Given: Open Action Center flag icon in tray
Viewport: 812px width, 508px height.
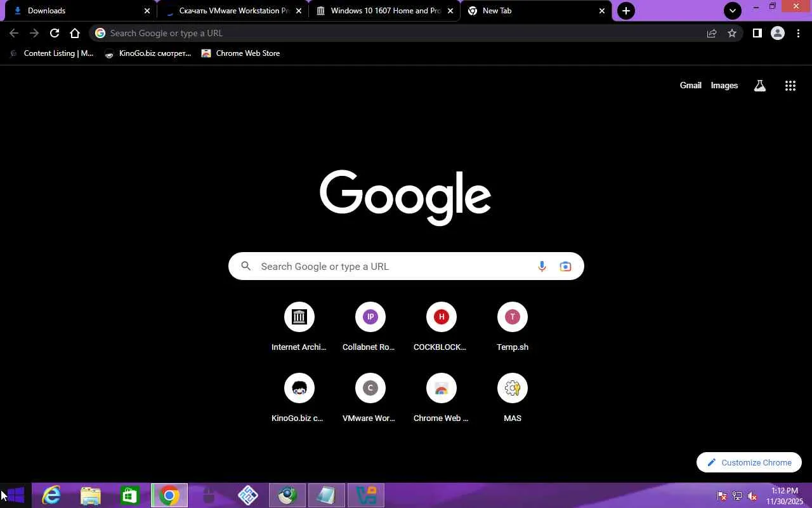Looking at the screenshot, I should 722,496.
